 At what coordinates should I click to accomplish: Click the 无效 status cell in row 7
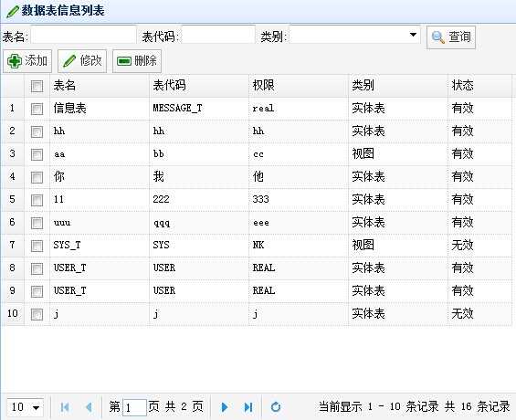click(x=479, y=246)
